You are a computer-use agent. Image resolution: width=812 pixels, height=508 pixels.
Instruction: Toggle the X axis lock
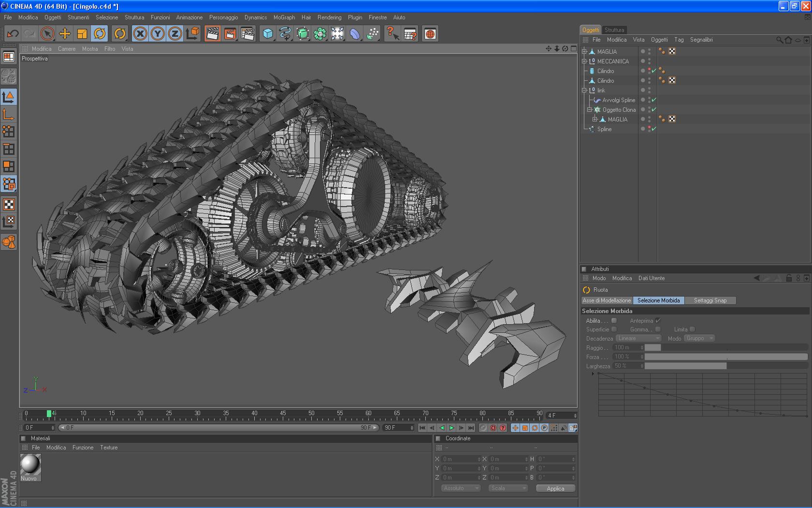[x=140, y=34]
